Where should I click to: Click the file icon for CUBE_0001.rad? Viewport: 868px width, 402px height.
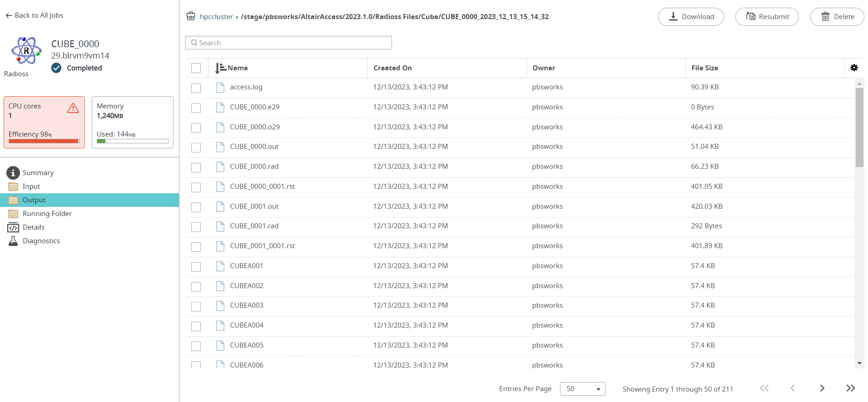coord(220,226)
